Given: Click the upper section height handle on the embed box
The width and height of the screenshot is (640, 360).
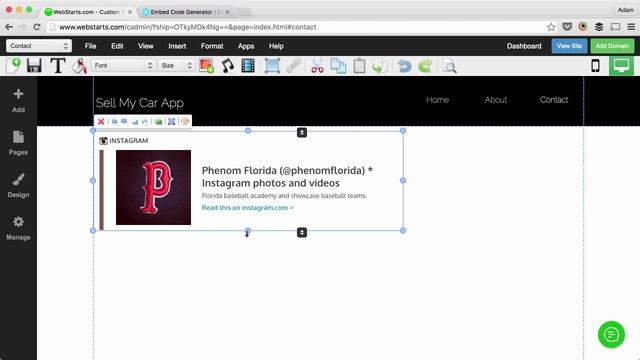Looking at the screenshot, I should coord(302,132).
